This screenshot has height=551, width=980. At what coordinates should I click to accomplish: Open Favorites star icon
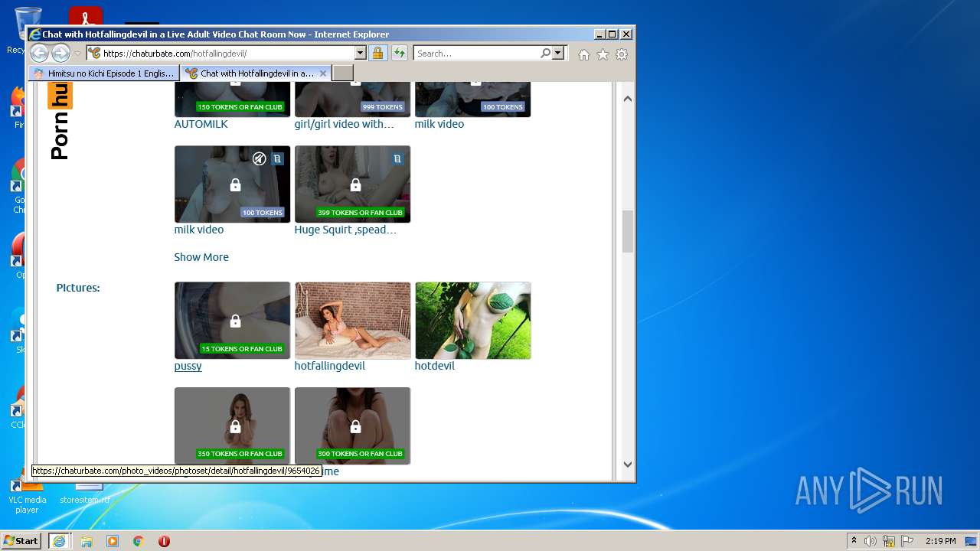point(603,54)
